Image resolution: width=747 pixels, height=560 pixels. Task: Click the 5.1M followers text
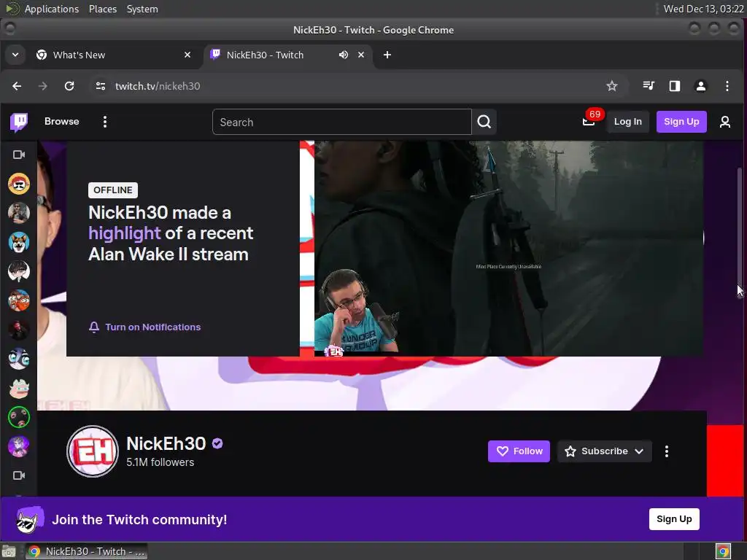(x=160, y=462)
